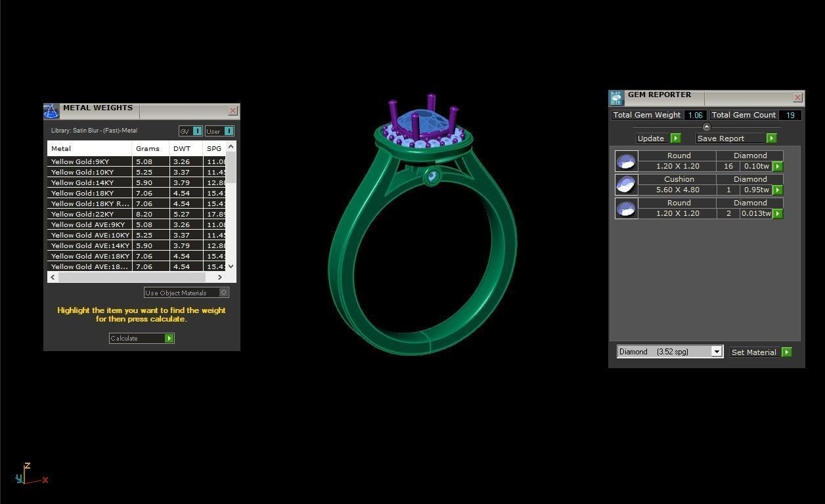The image size is (825, 504).
Task: Click green arrow next to 0.013tw
Action: (778, 214)
